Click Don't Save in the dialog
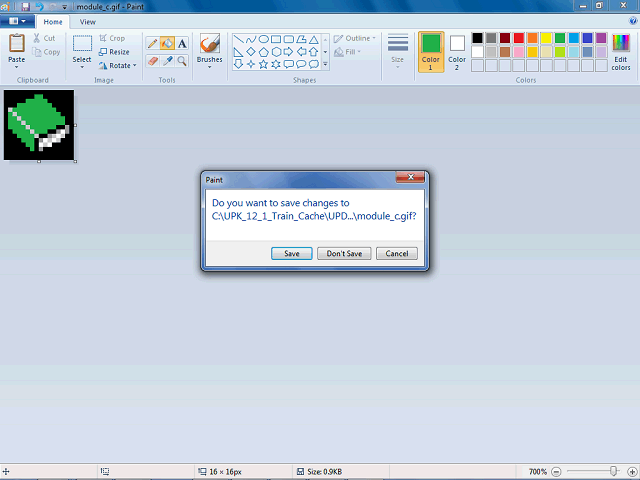Screen dimensions: 640x480 pos(344,253)
